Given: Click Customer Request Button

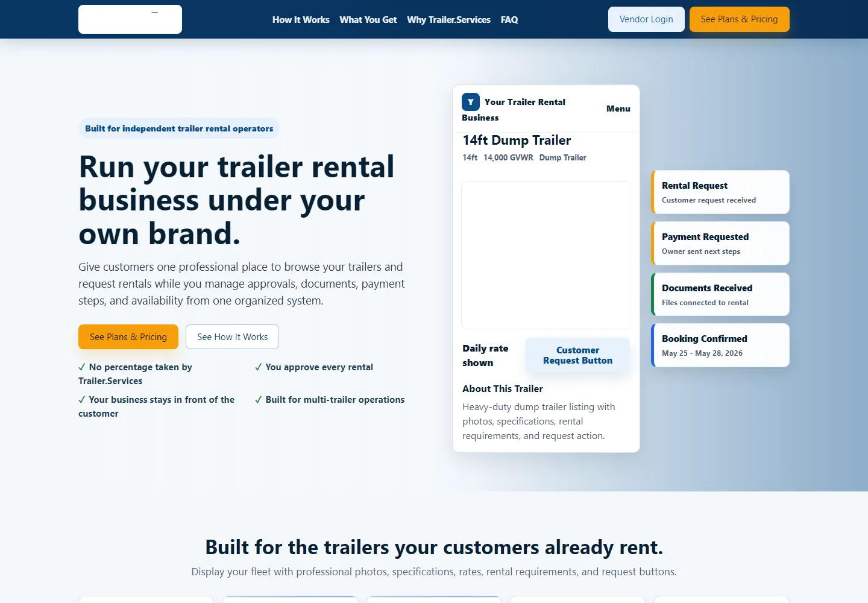Looking at the screenshot, I should (577, 355).
